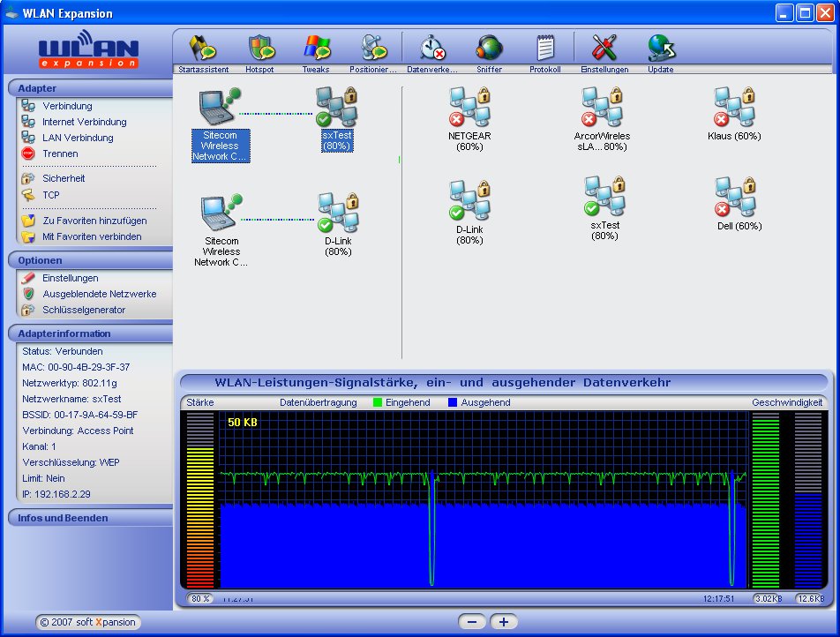Click the MAC address text
Screen dimensions: 840x637
[x=76, y=368]
